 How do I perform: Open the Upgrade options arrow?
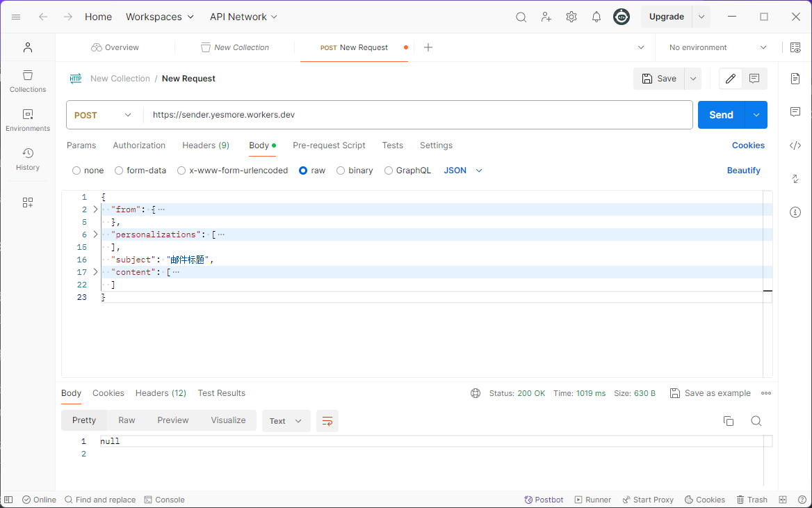[701, 17]
